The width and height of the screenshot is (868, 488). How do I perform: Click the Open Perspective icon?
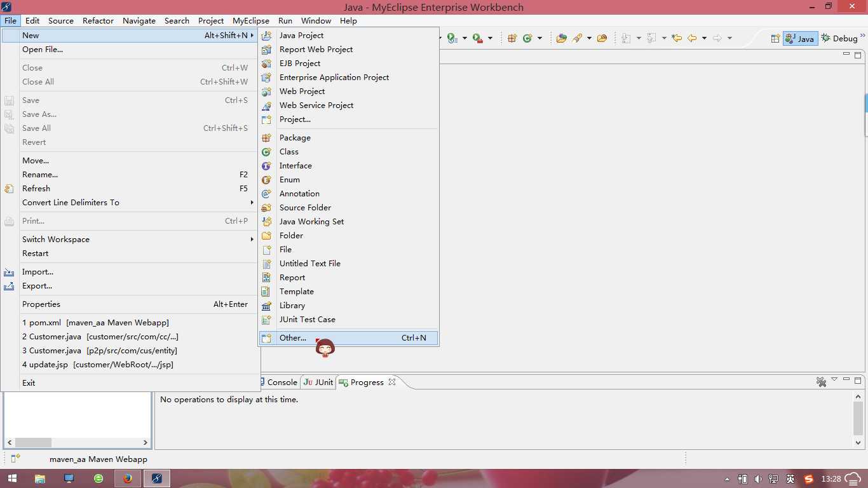[x=775, y=38]
